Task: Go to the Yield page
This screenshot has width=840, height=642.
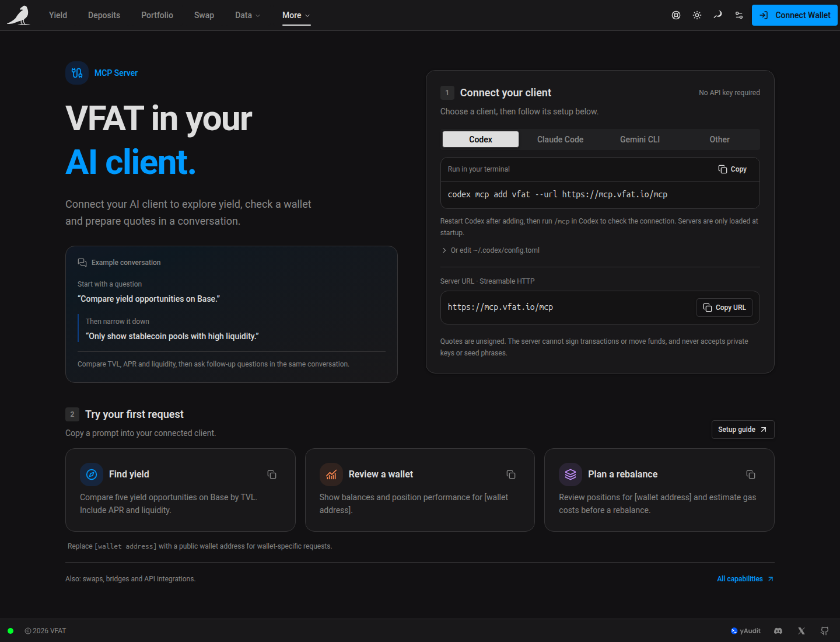Action: [58, 15]
